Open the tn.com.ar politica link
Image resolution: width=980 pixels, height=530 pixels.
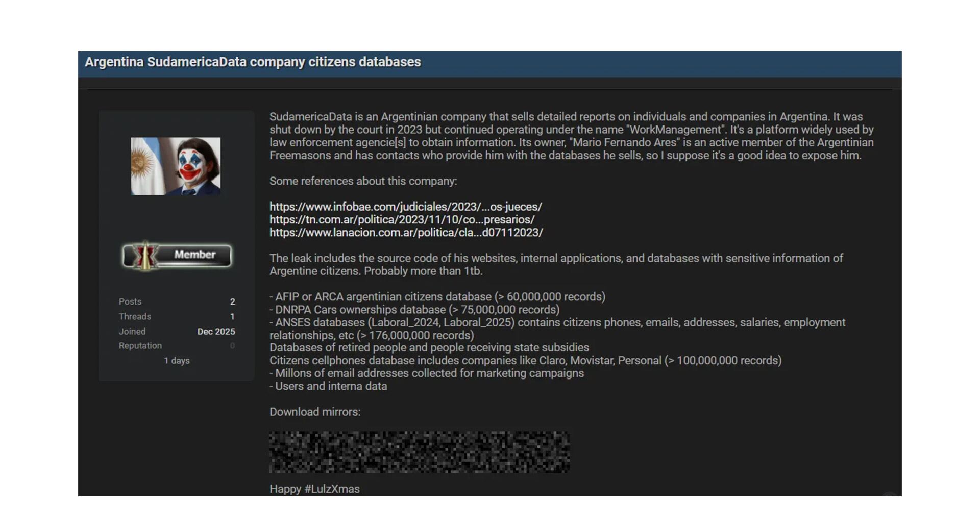[402, 219]
